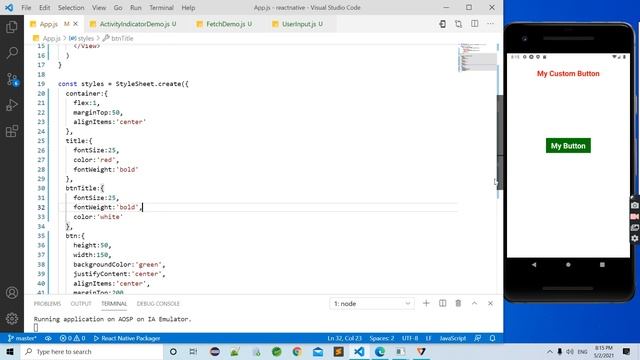Click the Windows Start button
Image resolution: width=640 pixels, height=360 pixels.
coord(10,351)
